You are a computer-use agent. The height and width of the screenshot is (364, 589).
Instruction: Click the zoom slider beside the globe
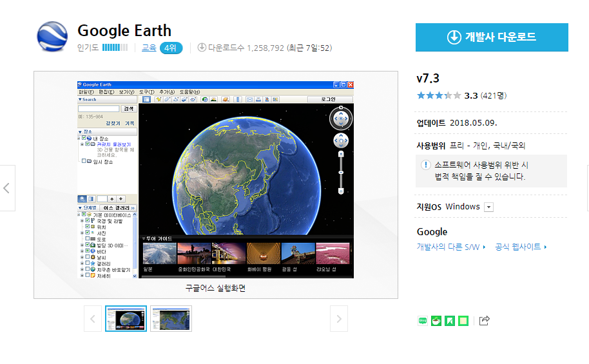point(341,173)
